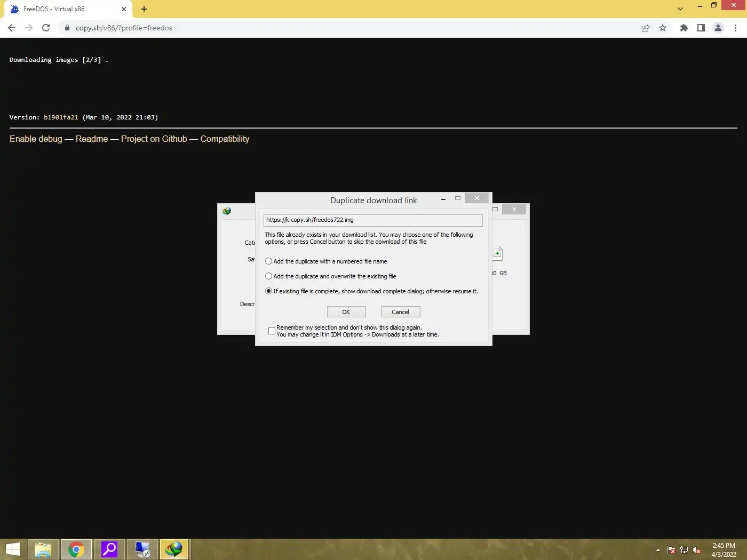Maximize the Duplicate download link dialog
747x560 pixels.
click(x=457, y=198)
